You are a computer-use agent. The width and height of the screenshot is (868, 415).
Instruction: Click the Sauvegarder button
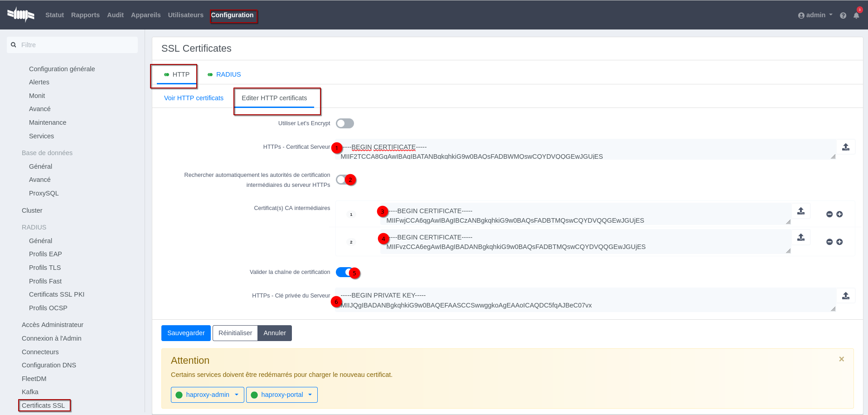186,333
